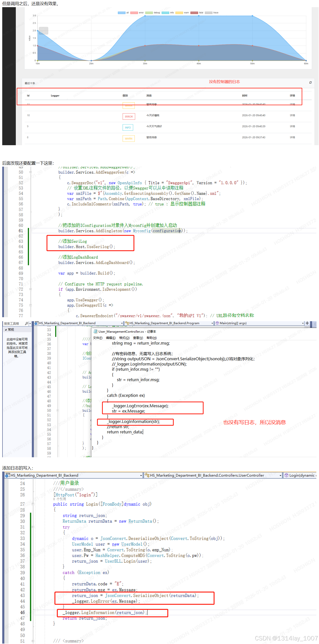Click the magnifier icon in the toolbox search
The width and height of the screenshot is (319, 644).
(27, 323)
